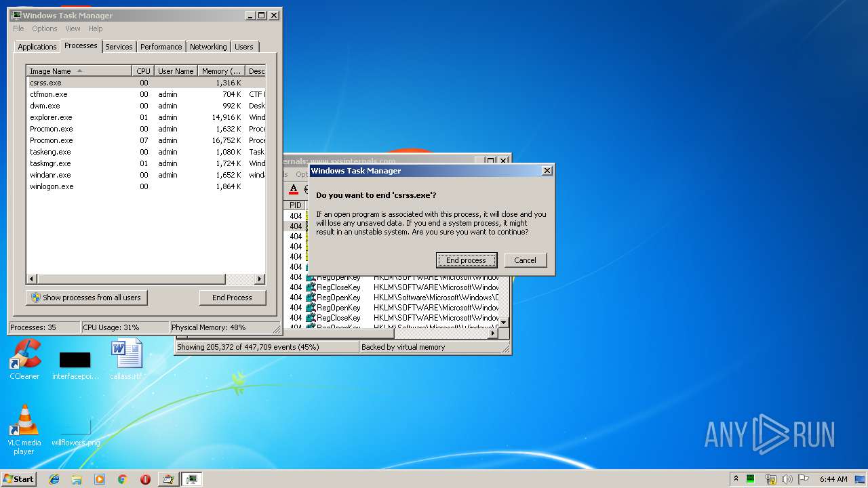Click 16,752 K memory value of Procmon.exe

pos(226,140)
